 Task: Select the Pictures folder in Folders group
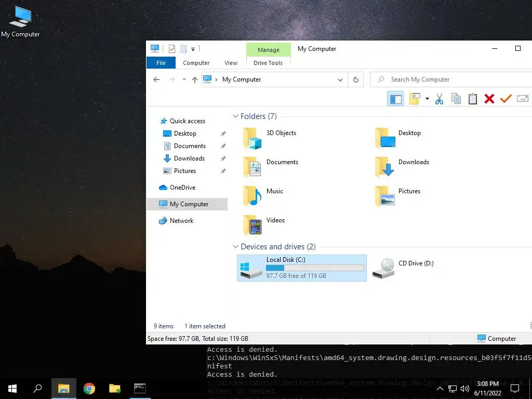(397, 196)
